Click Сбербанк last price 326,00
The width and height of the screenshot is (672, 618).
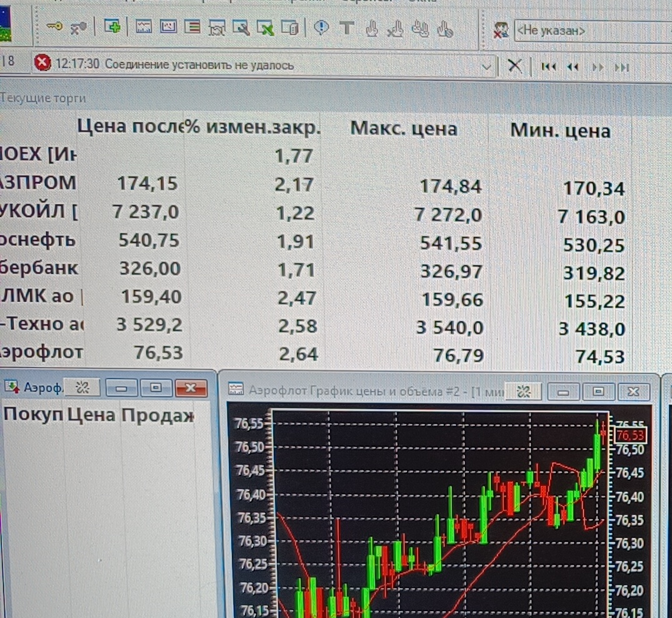149,268
